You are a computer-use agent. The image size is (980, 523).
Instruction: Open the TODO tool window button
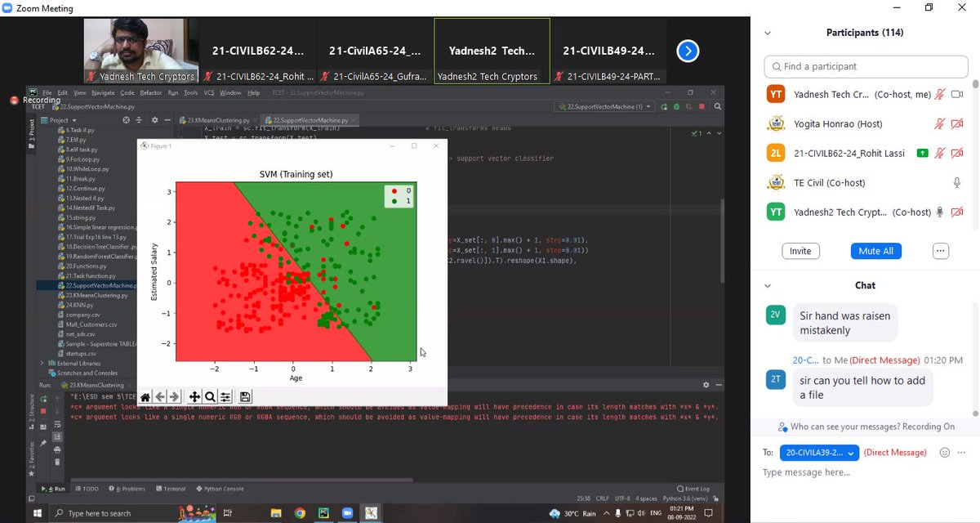tap(87, 489)
